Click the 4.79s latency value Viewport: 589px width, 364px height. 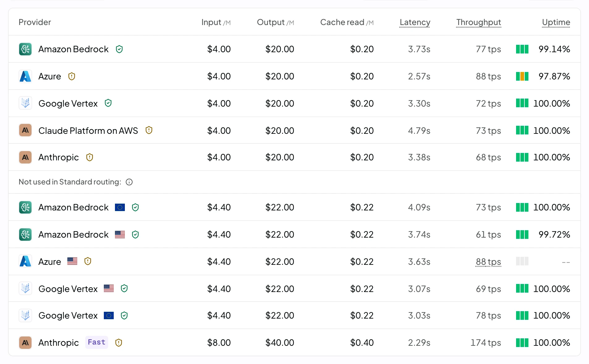pos(419,131)
